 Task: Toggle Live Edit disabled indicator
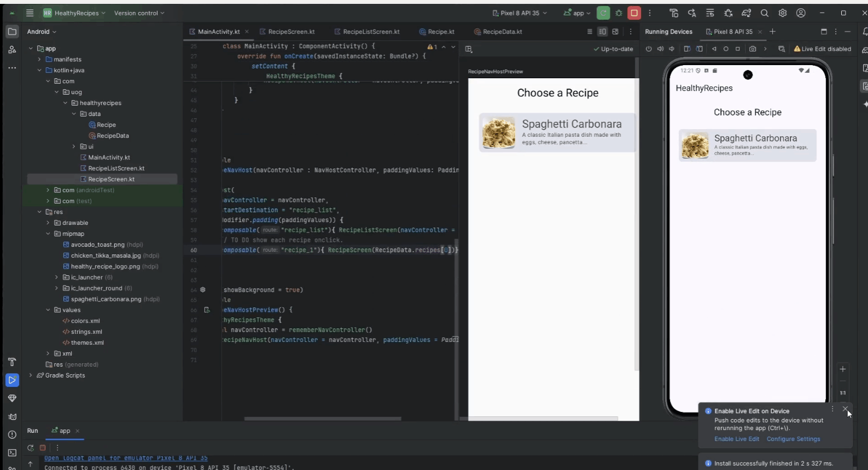tap(823, 49)
